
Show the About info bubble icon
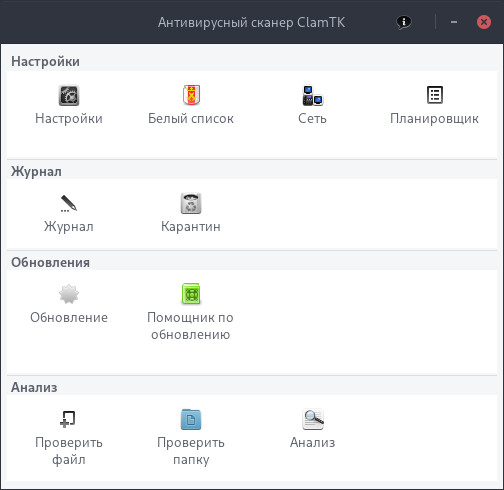point(404,22)
